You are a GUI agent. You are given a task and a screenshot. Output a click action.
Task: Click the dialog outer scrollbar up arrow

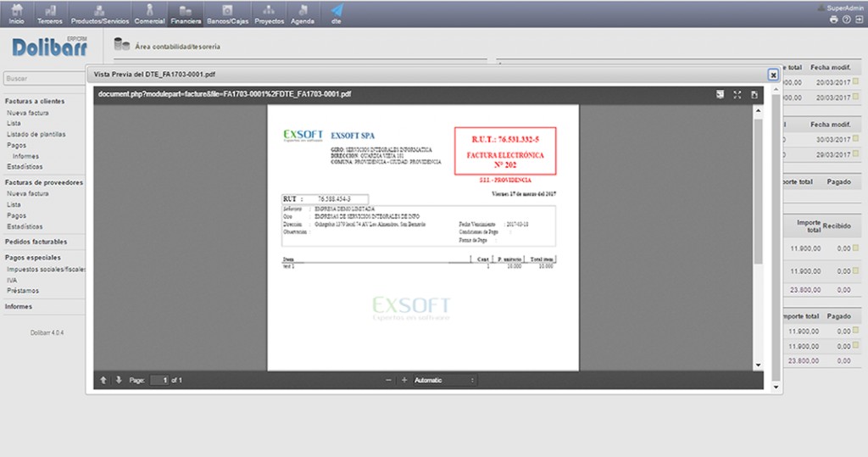click(x=776, y=89)
